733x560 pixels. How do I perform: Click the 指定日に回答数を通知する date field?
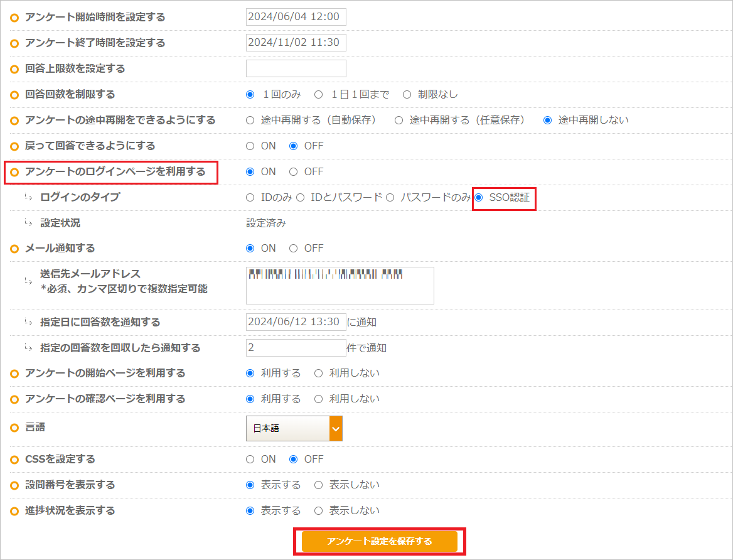coord(296,322)
